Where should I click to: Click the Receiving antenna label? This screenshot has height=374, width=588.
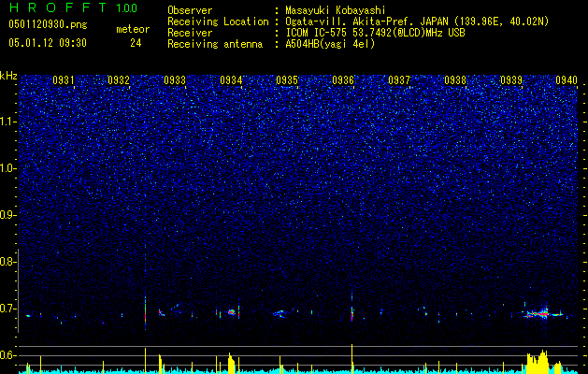point(215,44)
